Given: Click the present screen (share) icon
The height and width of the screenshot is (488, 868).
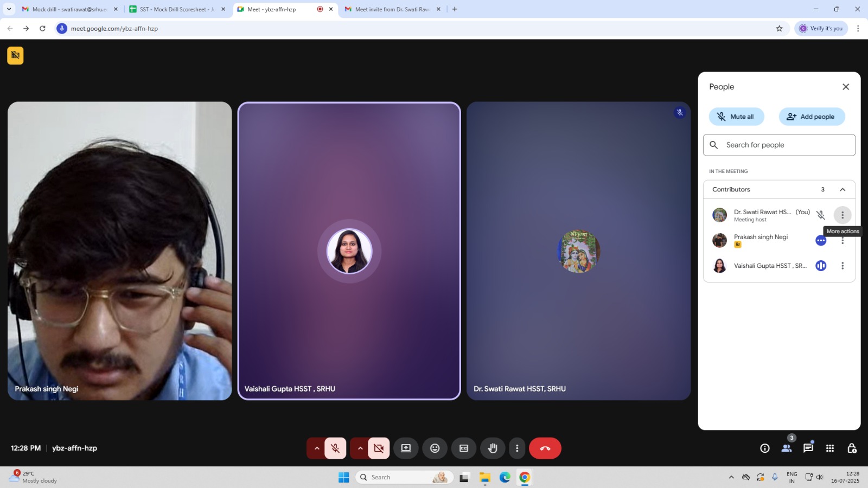Looking at the screenshot, I should [x=406, y=448].
